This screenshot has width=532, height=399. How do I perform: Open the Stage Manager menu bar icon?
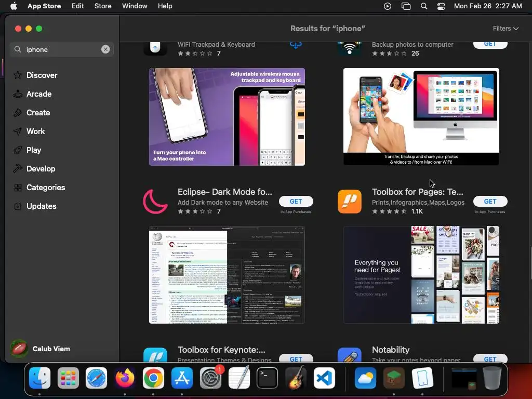click(406, 6)
